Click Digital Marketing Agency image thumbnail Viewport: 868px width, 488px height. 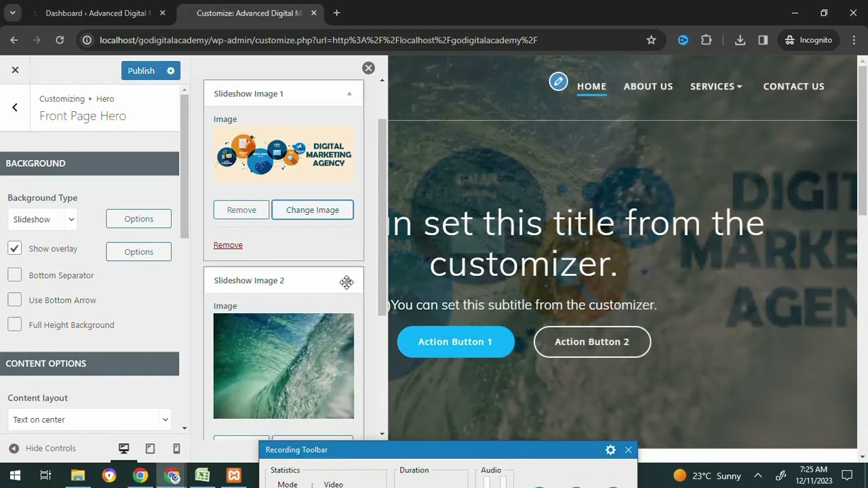(x=283, y=154)
